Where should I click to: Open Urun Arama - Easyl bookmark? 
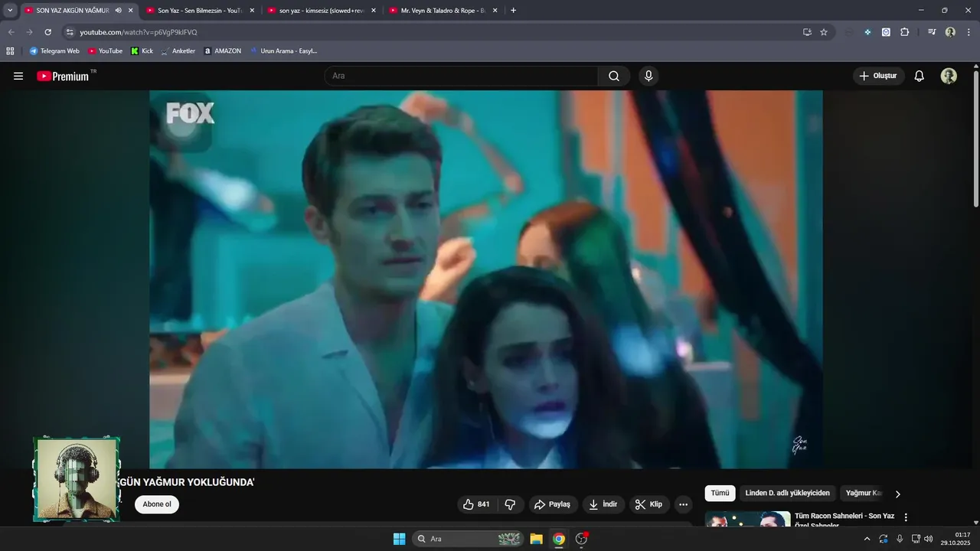coord(283,51)
